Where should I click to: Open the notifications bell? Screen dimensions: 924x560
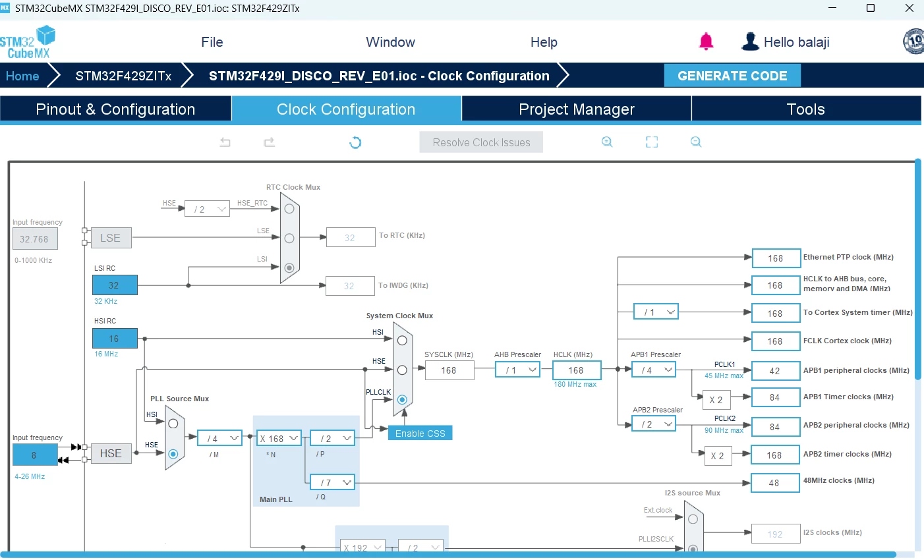point(706,42)
